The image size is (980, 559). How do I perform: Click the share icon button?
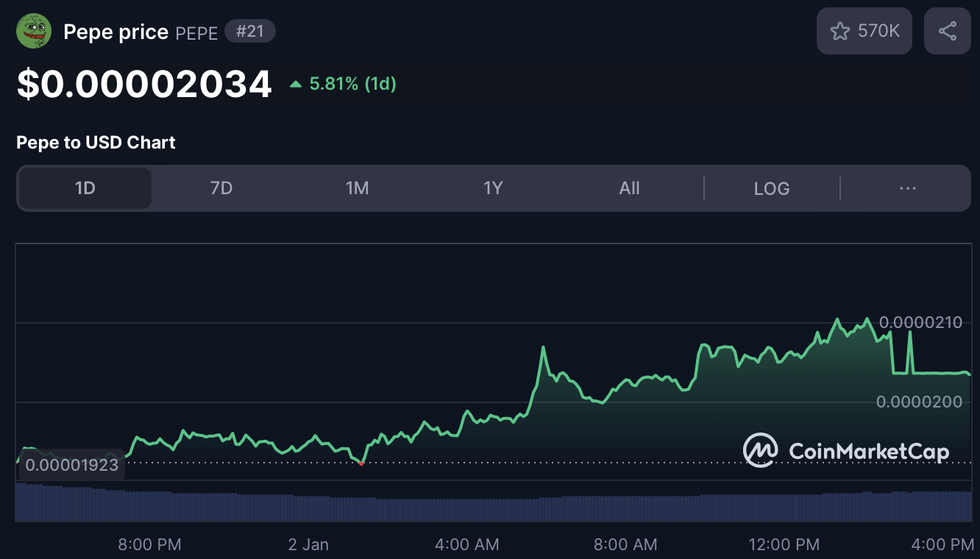click(x=948, y=31)
